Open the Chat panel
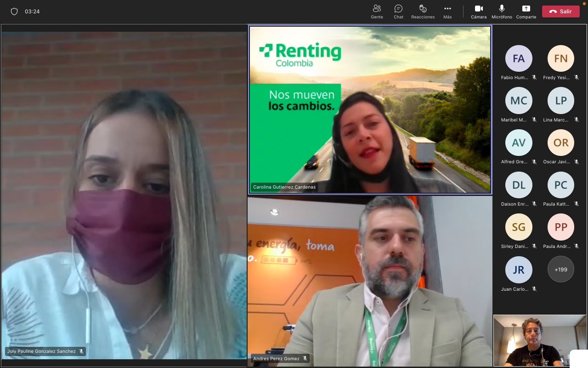This screenshot has height=368, width=588. tap(398, 11)
